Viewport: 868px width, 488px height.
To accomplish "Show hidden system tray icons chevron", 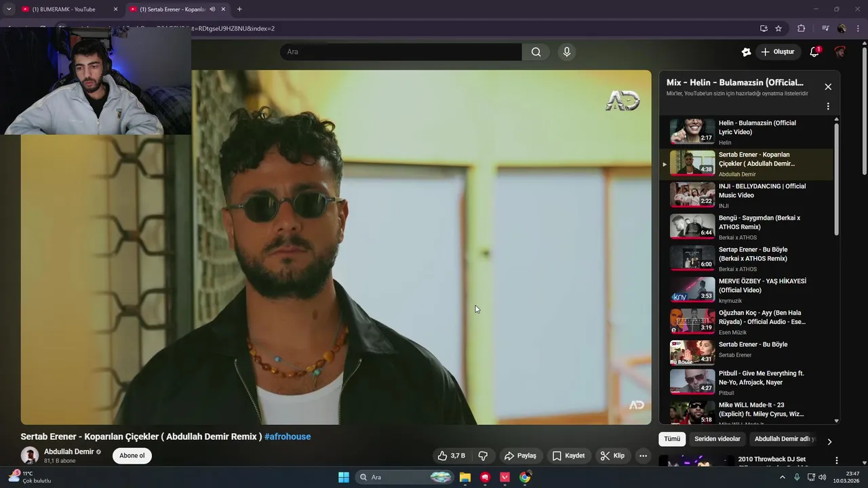I will click(x=783, y=477).
